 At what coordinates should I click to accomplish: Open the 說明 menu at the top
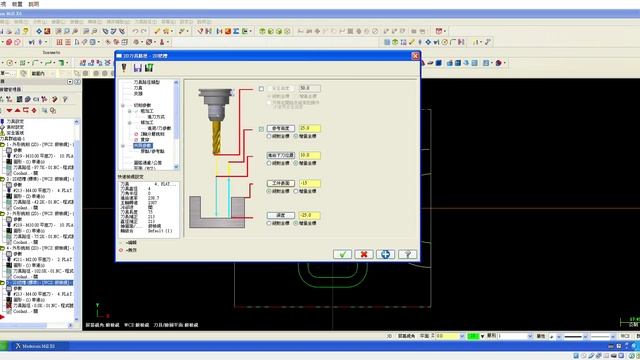(x=34, y=4)
